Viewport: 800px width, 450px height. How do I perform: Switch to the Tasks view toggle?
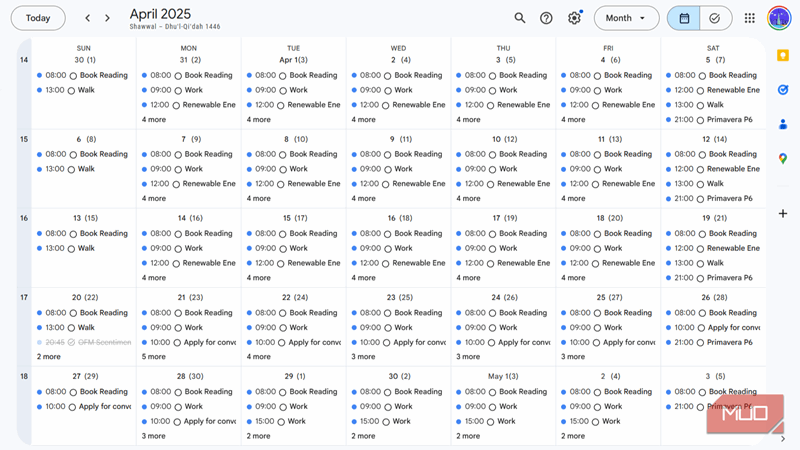pyautogui.click(x=715, y=18)
